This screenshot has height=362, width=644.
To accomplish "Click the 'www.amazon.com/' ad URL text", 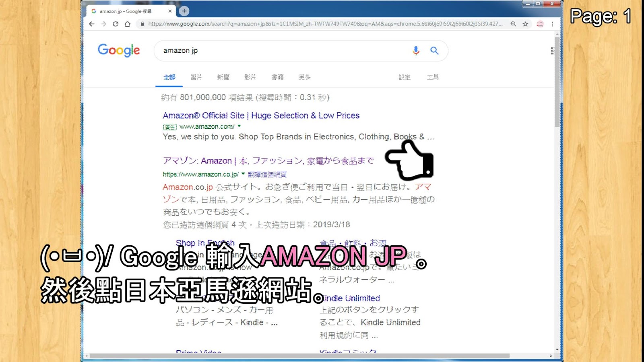I will click(x=207, y=127).
